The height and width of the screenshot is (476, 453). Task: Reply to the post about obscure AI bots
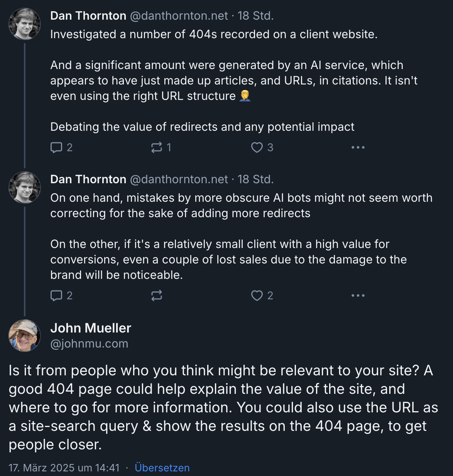56,295
